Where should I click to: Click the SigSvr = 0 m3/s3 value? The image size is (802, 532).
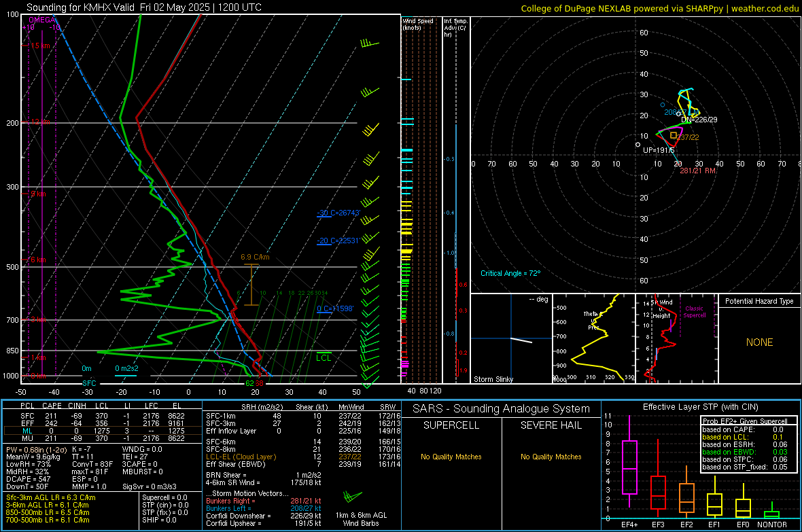(x=150, y=486)
